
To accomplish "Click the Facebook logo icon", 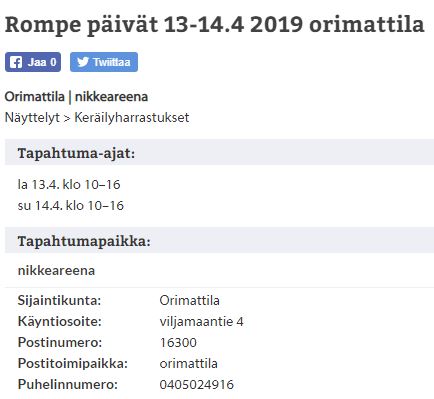I will [x=16, y=62].
